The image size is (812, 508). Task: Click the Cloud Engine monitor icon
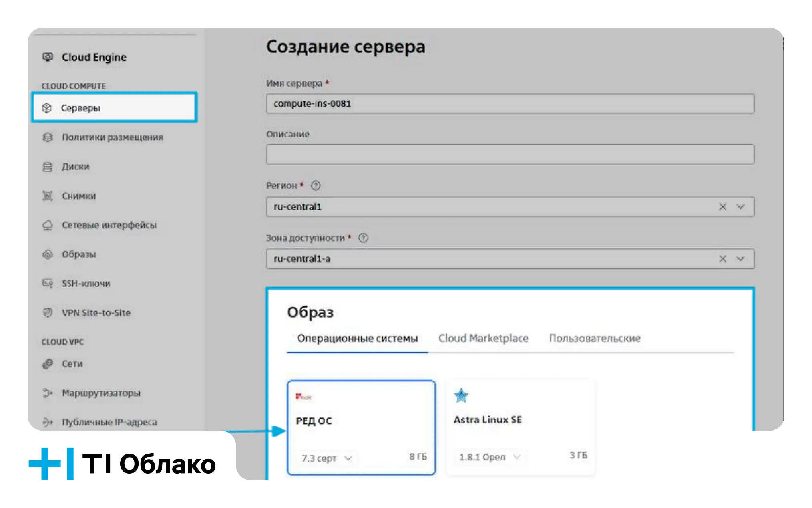tap(48, 57)
